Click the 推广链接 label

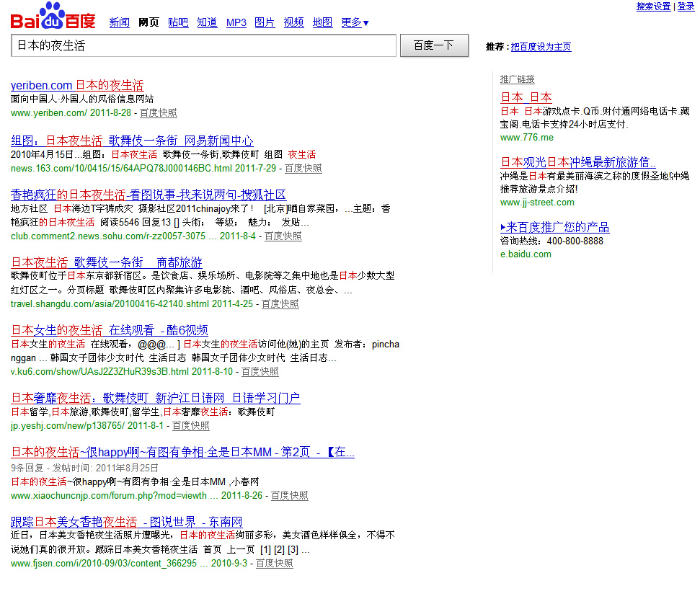(x=517, y=79)
